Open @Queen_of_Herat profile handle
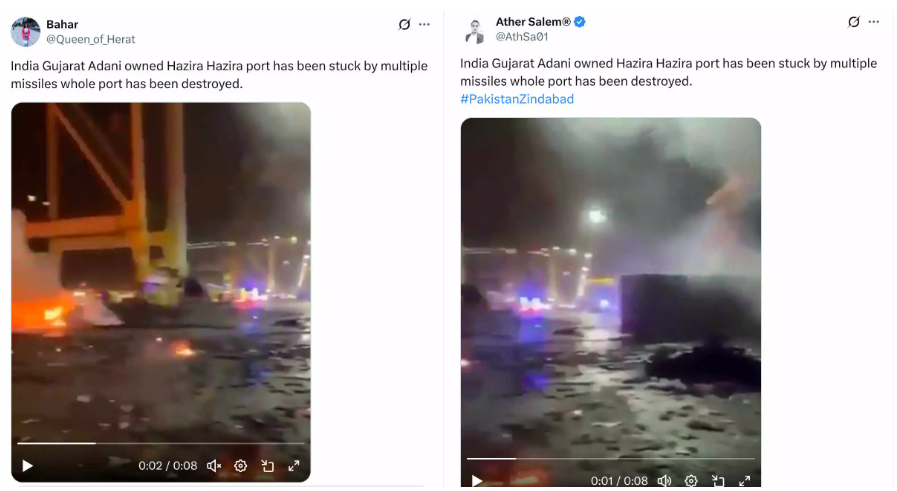The width and height of the screenshot is (897, 491). coord(90,39)
